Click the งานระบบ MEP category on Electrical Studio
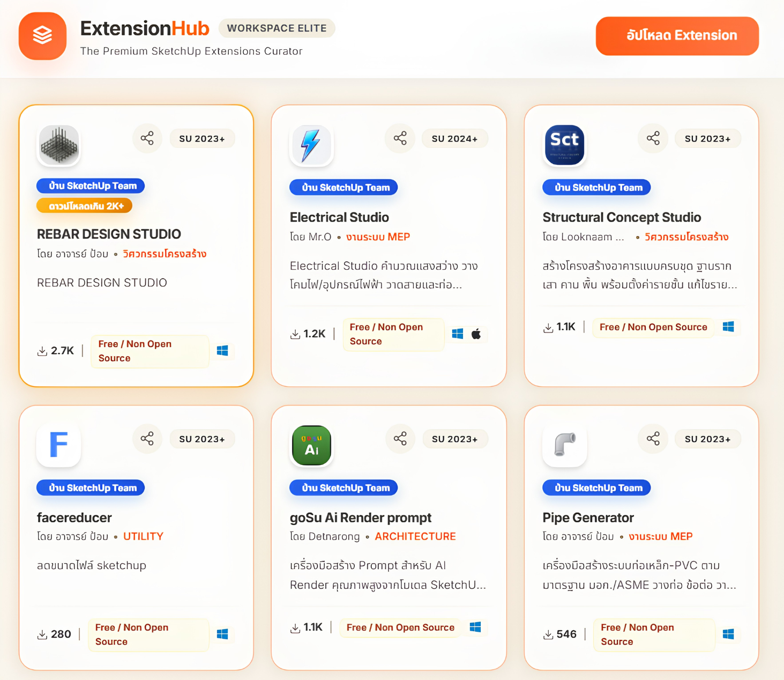 pyautogui.click(x=378, y=236)
